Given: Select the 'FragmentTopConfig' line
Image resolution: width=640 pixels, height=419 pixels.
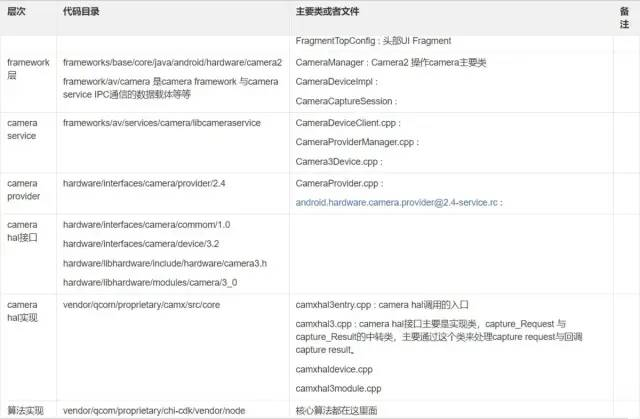Looking at the screenshot, I should click(373, 41).
